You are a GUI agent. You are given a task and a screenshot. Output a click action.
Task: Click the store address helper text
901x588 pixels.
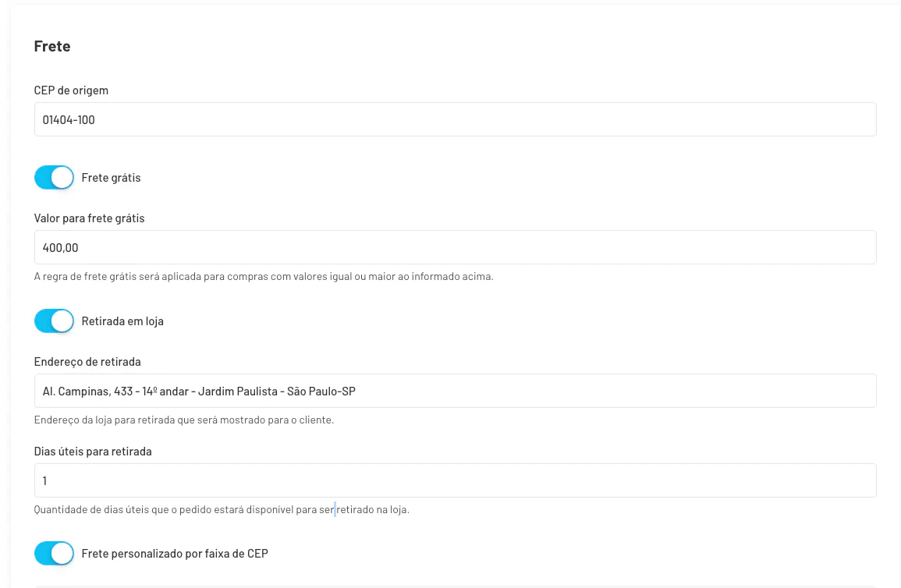[184, 420]
